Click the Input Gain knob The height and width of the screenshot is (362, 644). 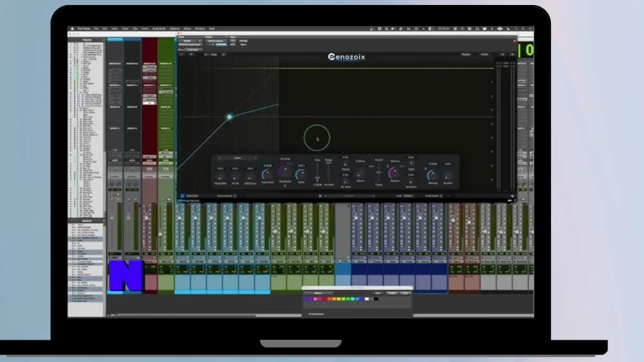point(267,175)
